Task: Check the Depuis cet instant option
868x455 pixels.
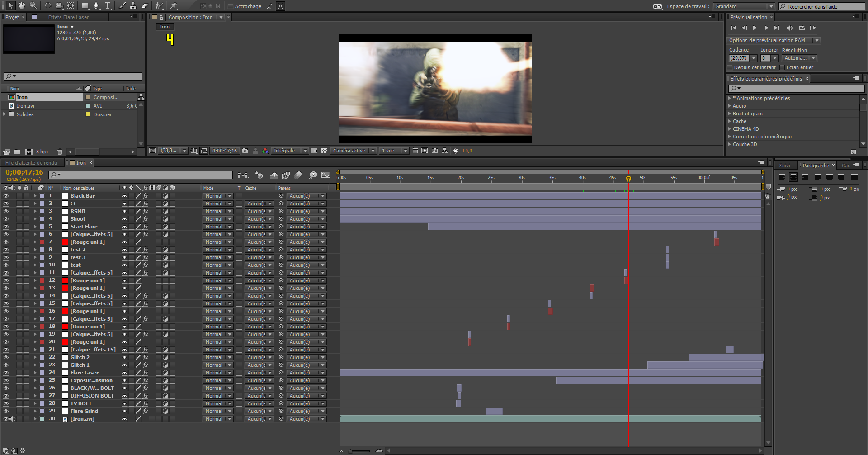Action: [x=730, y=67]
